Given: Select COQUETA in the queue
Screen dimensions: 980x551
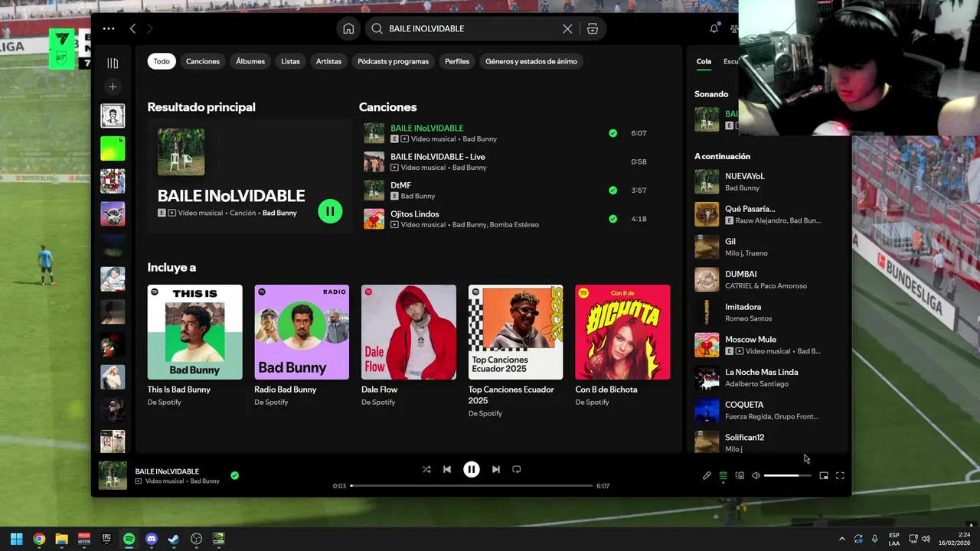Looking at the screenshot, I should (768, 410).
